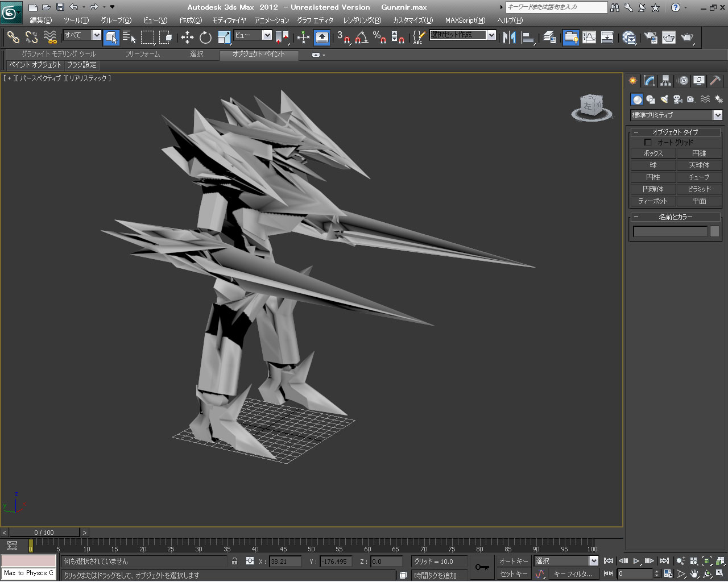Click the Cameras category icon

coord(677,99)
